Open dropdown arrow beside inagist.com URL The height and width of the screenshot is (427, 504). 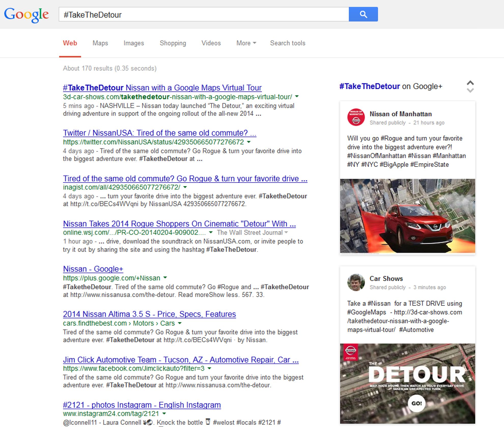tap(185, 187)
